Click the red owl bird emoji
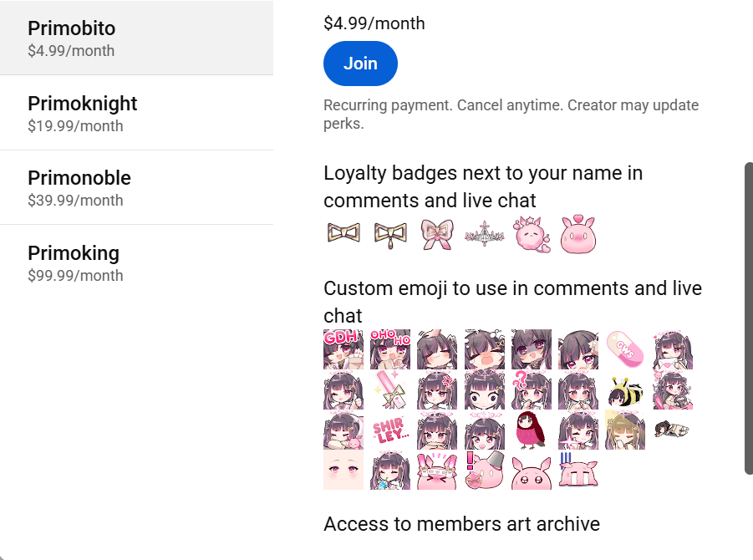 532,430
